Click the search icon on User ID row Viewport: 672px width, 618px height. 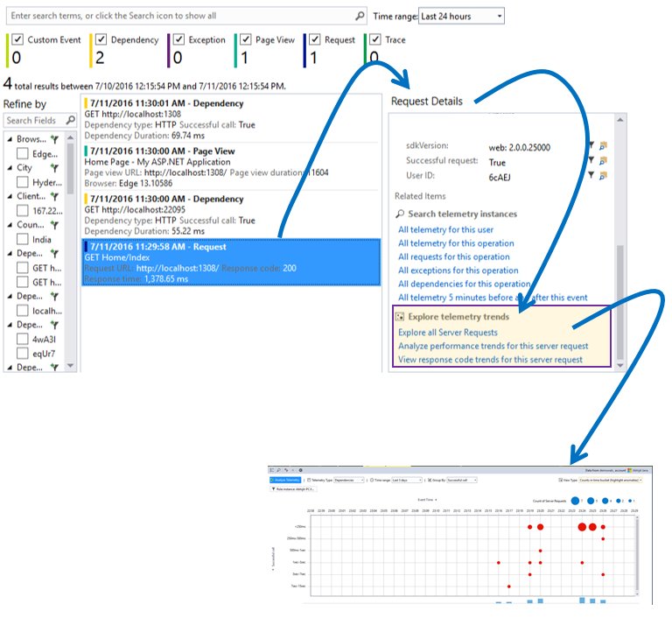(603, 175)
